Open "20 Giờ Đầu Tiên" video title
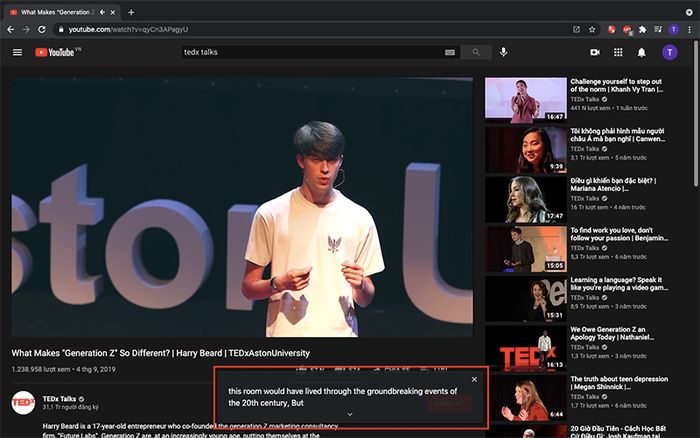Image resolution: width=700 pixels, height=438 pixels. point(618,432)
